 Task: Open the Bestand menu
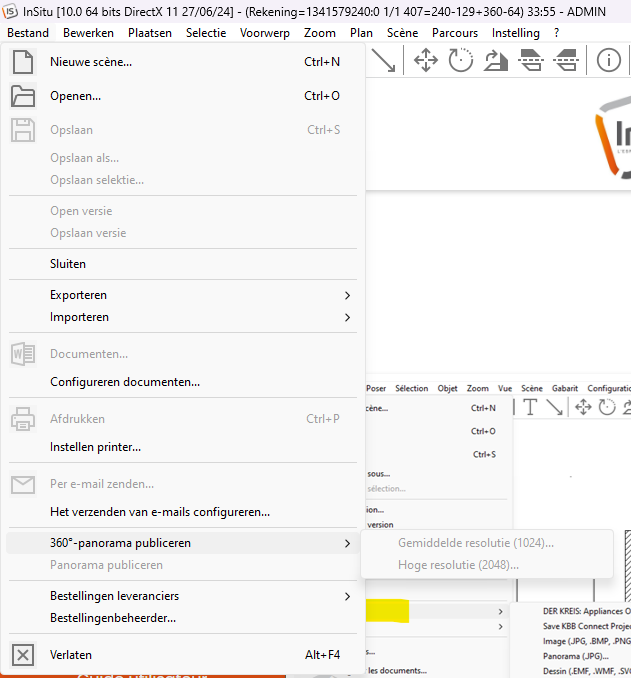coord(28,33)
